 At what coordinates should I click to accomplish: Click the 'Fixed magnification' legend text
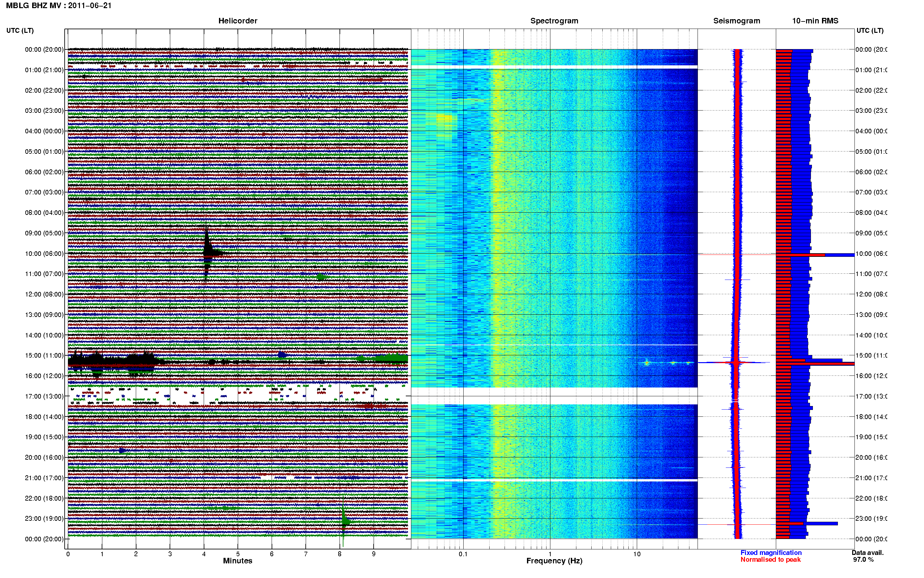[x=771, y=553]
